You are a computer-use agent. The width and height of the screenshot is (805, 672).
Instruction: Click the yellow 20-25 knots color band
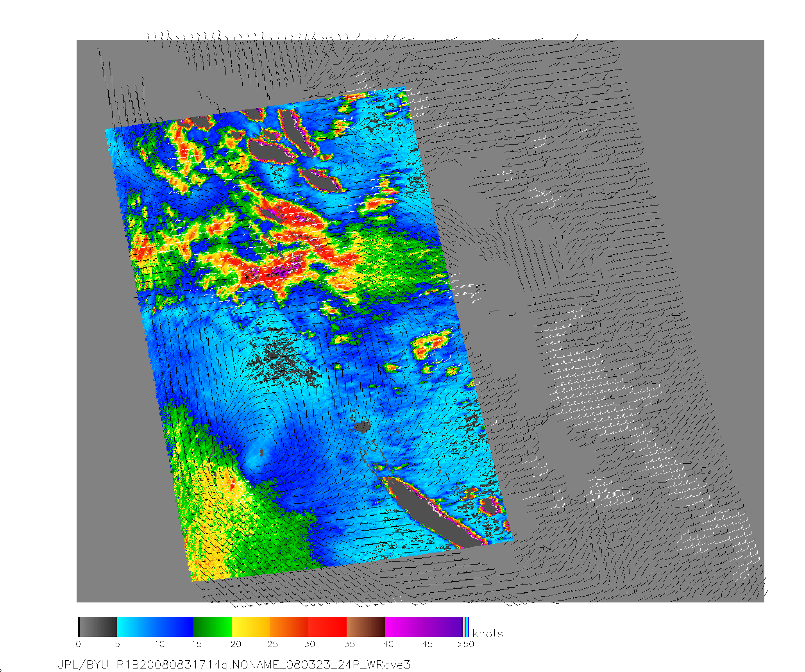(x=251, y=627)
